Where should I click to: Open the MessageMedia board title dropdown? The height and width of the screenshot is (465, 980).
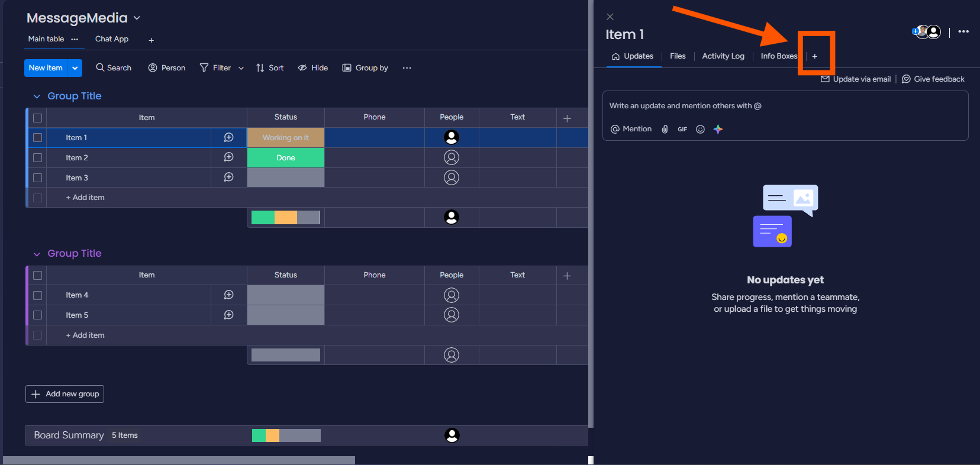tap(137, 18)
